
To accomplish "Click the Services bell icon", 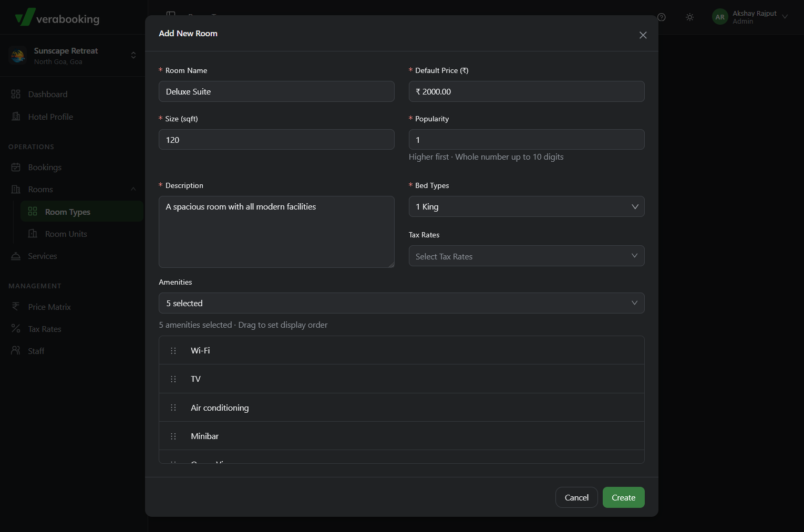I will (16, 256).
